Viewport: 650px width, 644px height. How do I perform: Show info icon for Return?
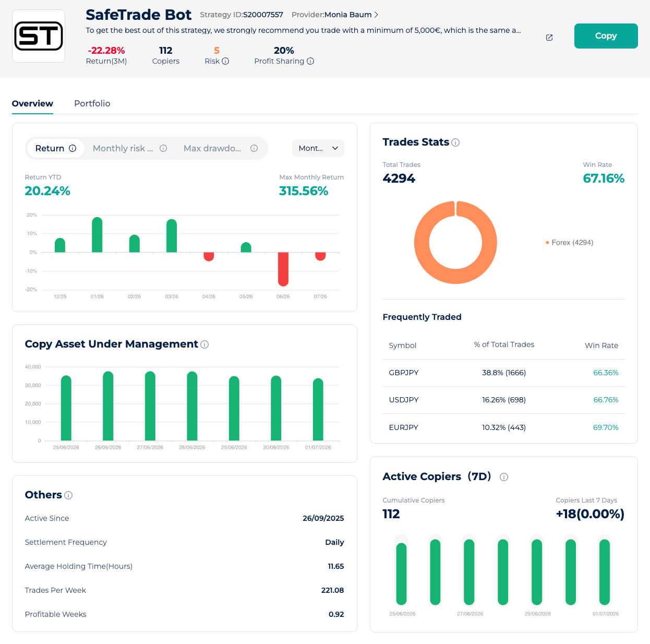tap(73, 148)
